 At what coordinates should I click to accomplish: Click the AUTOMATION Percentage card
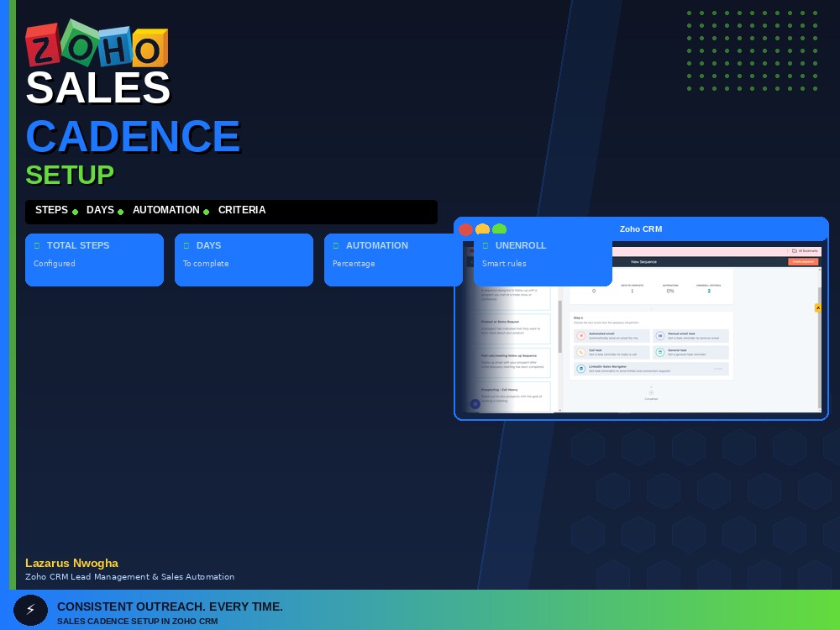coord(393,260)
